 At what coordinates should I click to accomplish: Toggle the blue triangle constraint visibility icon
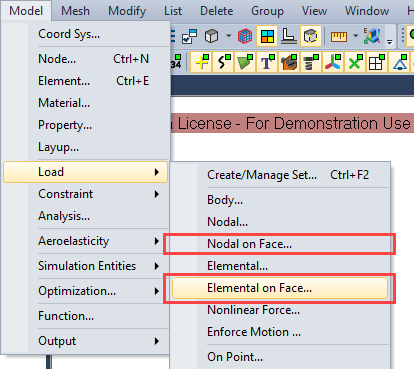[x=400, y=62]
